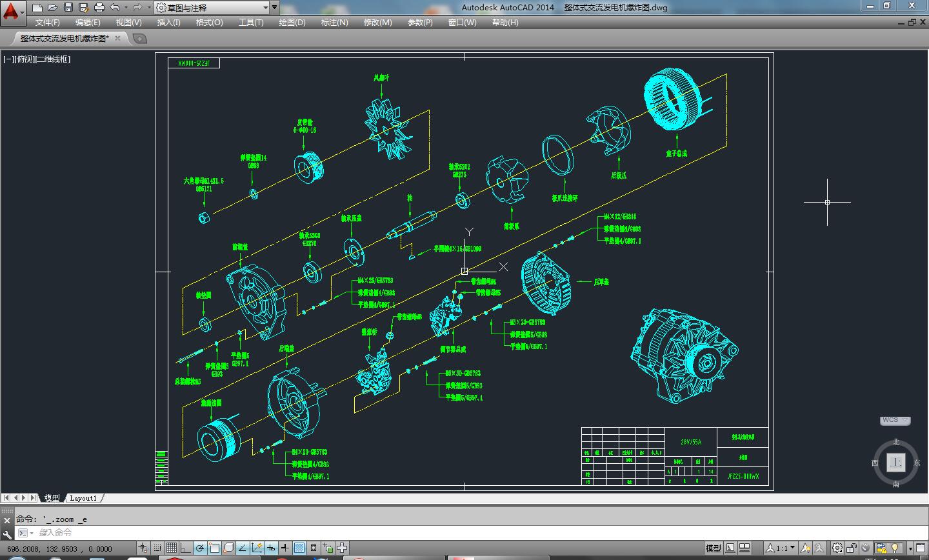Screen dimensions: 929x560
Task: Open the 工具(T) menu
Action: [251, 23]
